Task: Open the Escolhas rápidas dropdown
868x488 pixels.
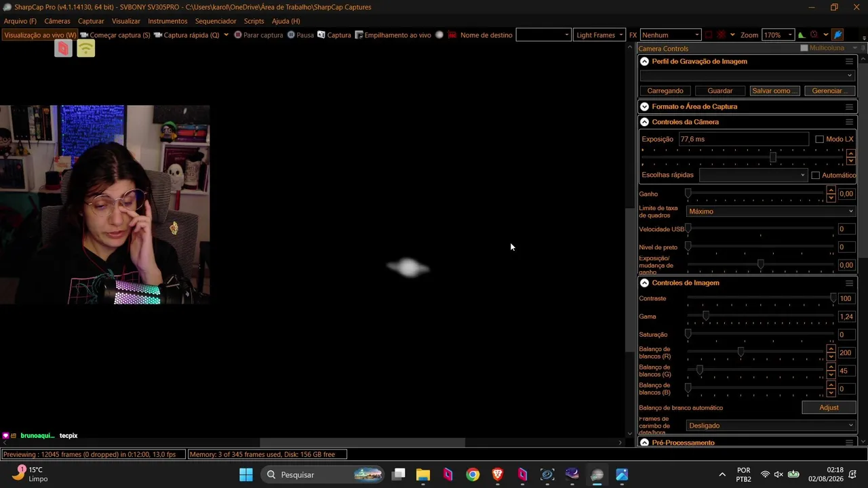Action: tap(753, 175)
